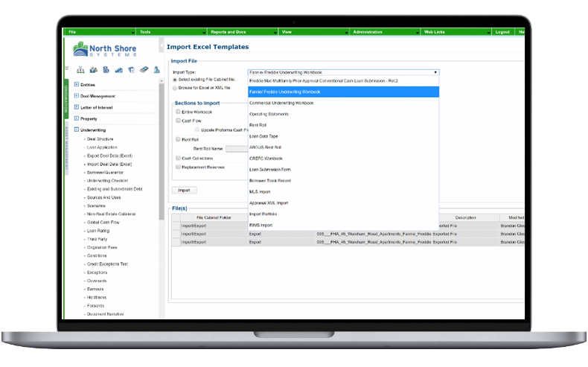Choose Borrower Track Record option

click(344, 181)
